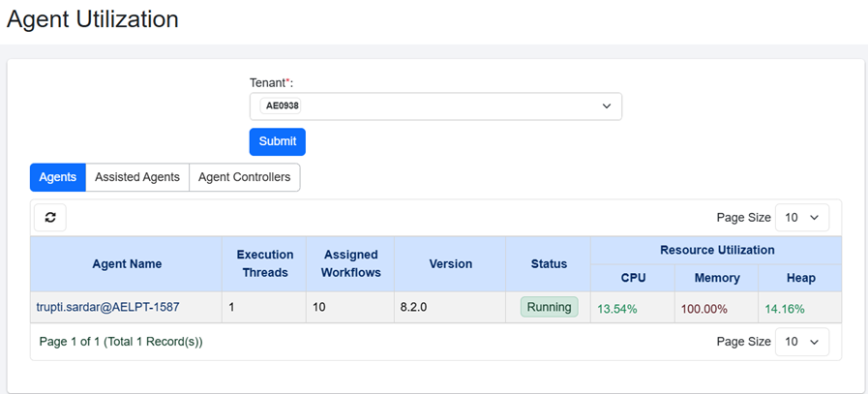Click the Running status badge
Screen dimensions: 868x394
[x=549, y=308]
